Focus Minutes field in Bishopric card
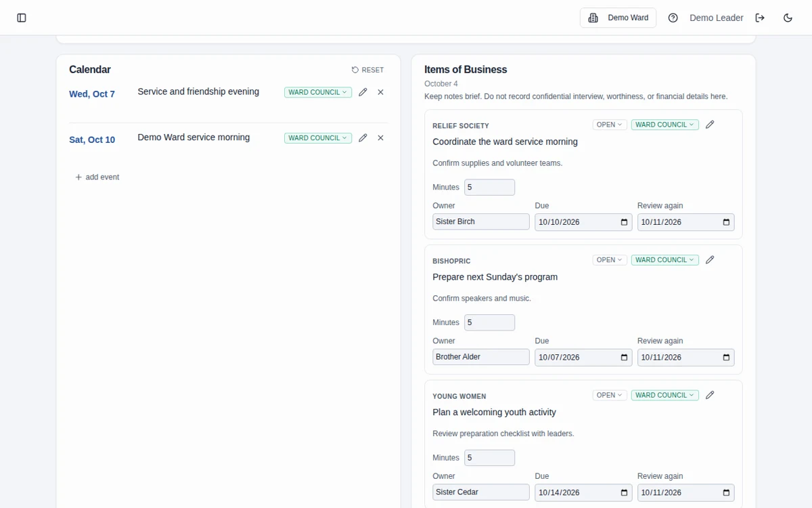 click(489, 322)
